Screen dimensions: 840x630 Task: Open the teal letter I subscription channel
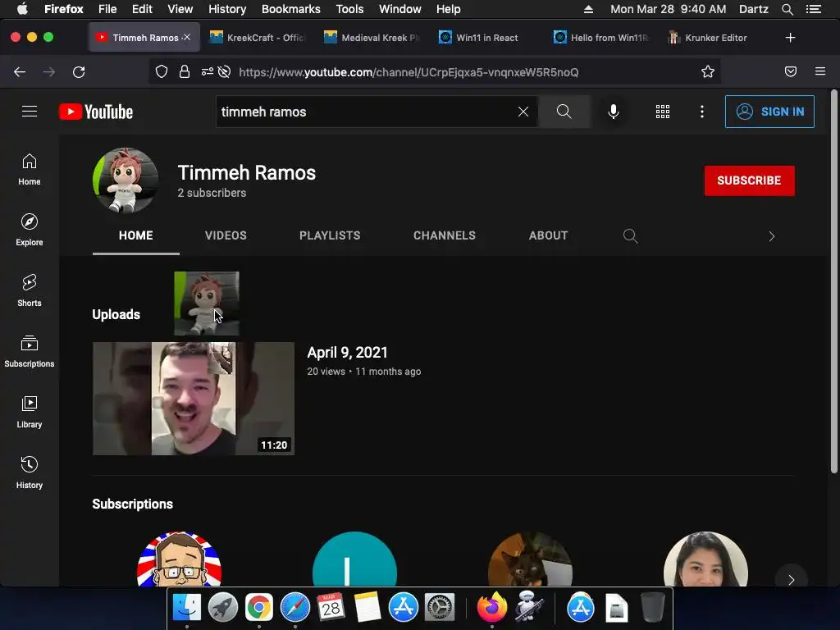pyautogui.click(x=354, y=559)
